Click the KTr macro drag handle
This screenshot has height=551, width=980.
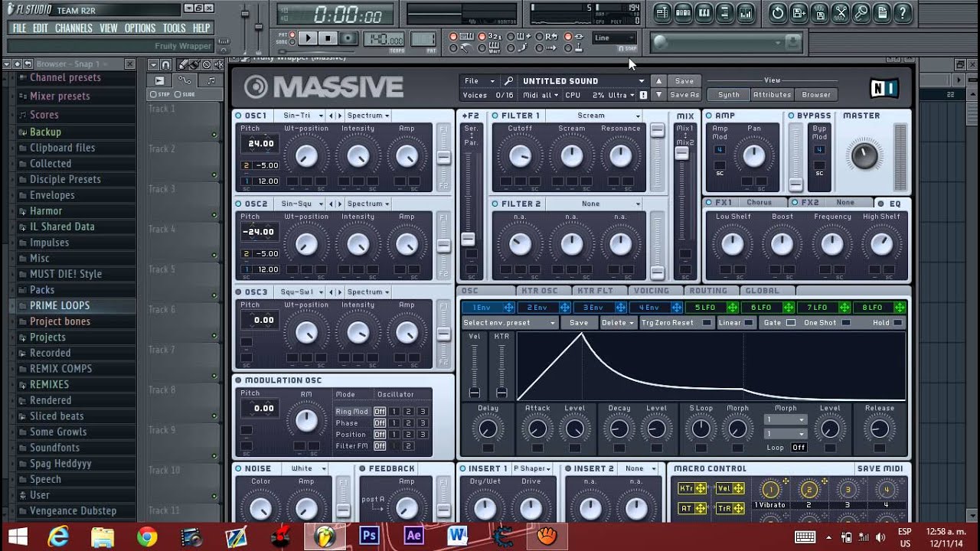tap(701, 488)
